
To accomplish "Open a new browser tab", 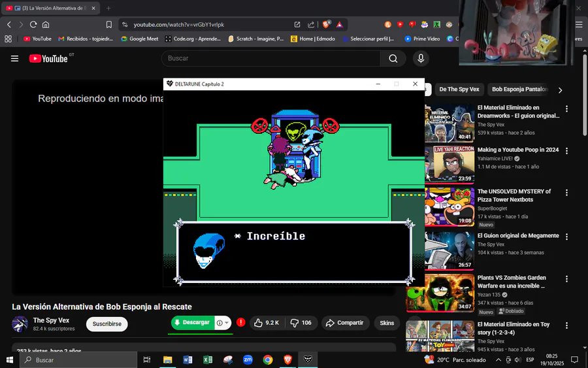I will (x=108, y=8).
